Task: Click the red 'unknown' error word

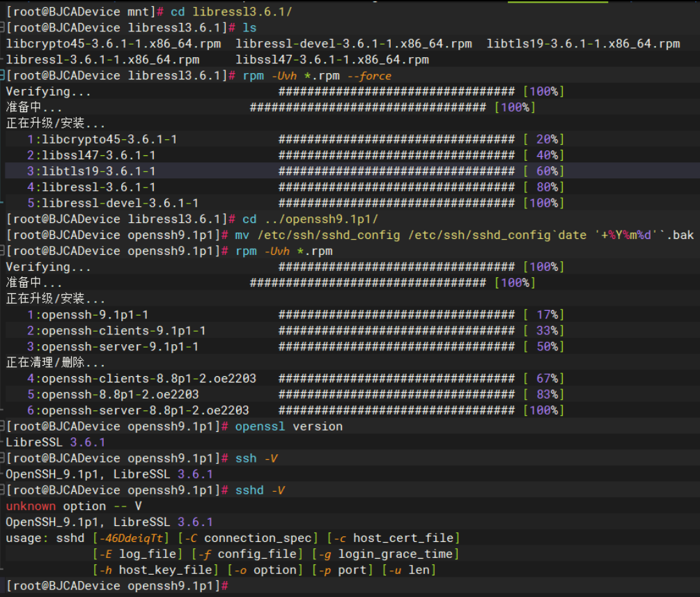Action: pyautogui.click(x=31, y=506)
